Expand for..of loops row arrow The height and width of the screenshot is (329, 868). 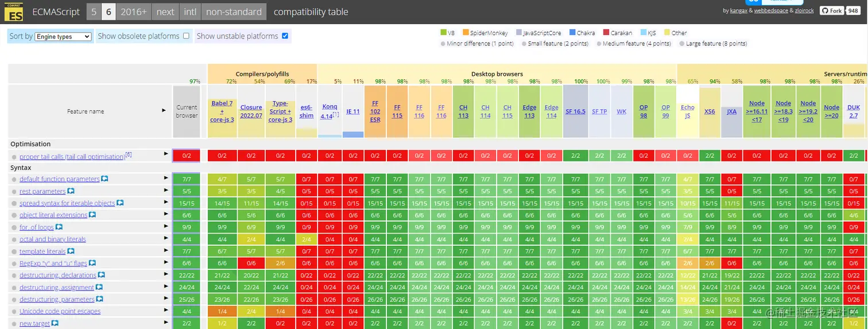click(x=166, y=226)
